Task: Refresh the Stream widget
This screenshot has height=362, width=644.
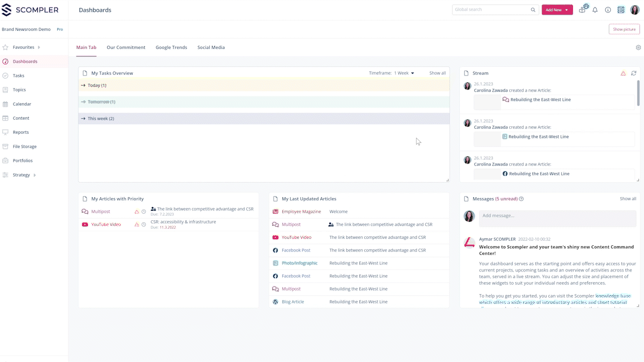Action: [x=633, y=73]
